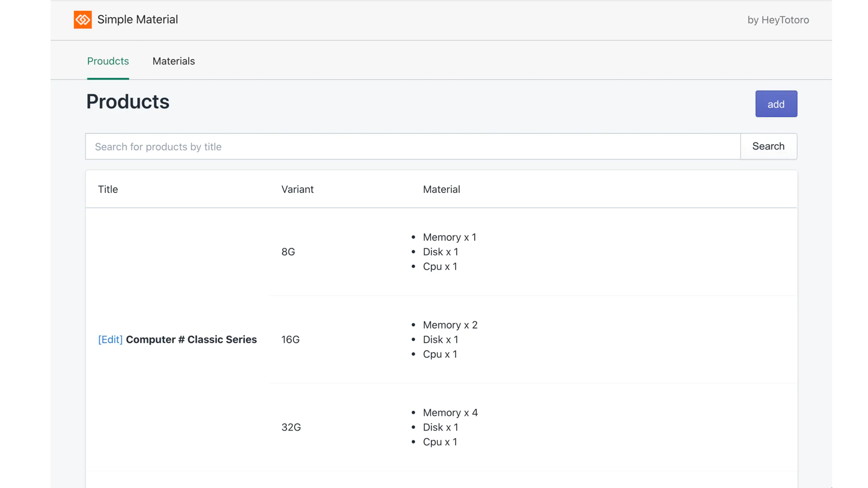868x488 pixels.
Task: Click the Simple Material orange logo icon
Action: pos(82,20)
